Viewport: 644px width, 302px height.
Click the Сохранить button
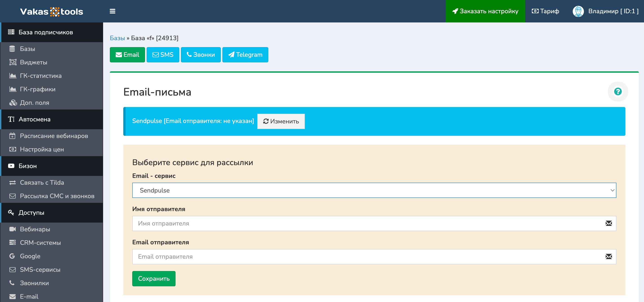(154, 278)
